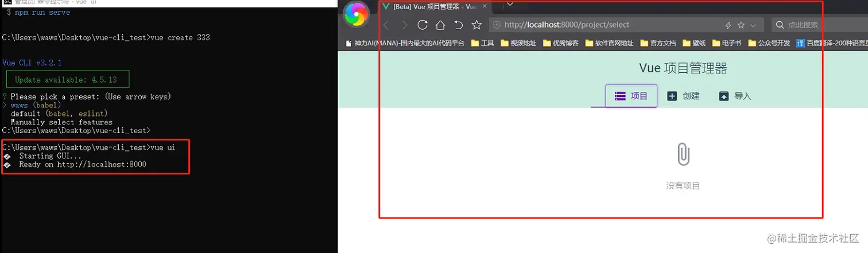The width and height of the screenshot is (868, 253).
Task: Click the 'Vue CLI v3.2.1' line in terminal
Action: coord(32,63)
